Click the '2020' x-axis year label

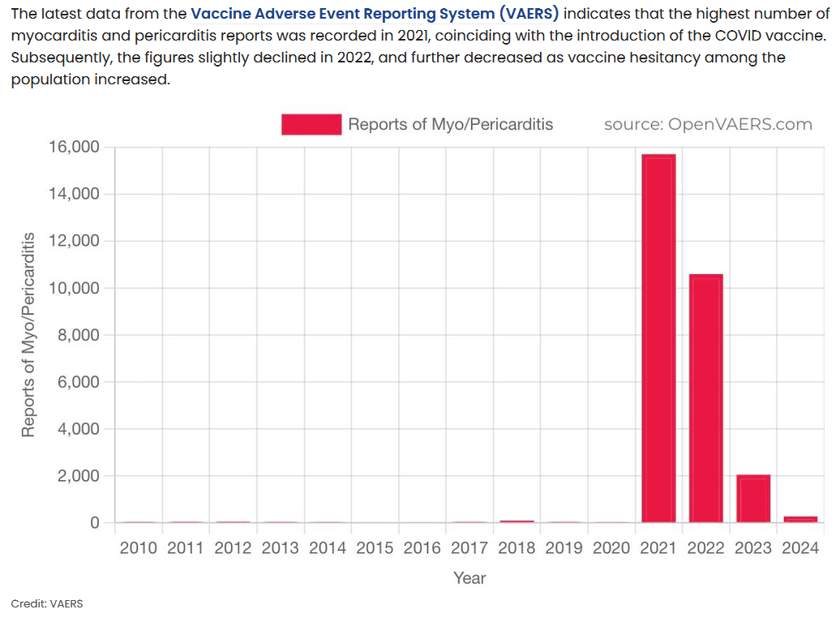tap(612, 547)
